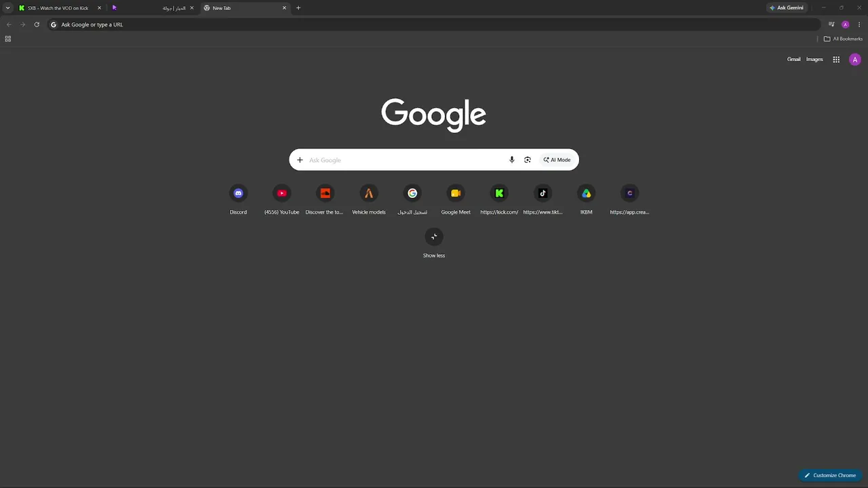Start voice search with the microphone icon
868x488 pixels.
[512, 160]
